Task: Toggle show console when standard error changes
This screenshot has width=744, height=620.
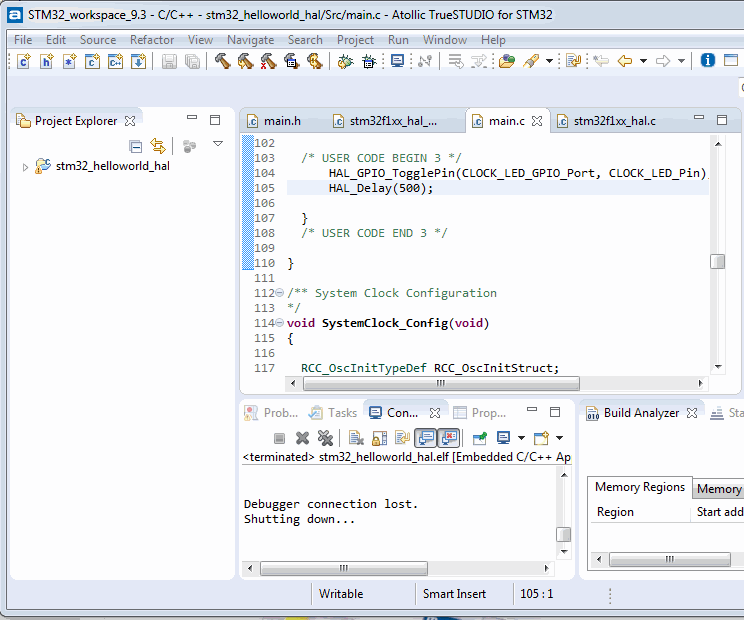Action: [x=448, y=438]
